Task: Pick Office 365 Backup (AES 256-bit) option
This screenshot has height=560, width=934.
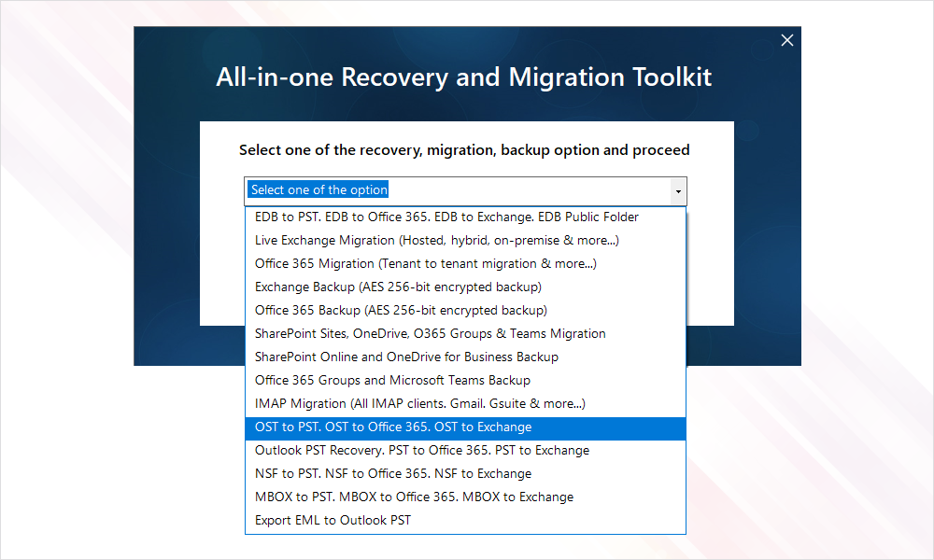Action: tap(465, 310)
